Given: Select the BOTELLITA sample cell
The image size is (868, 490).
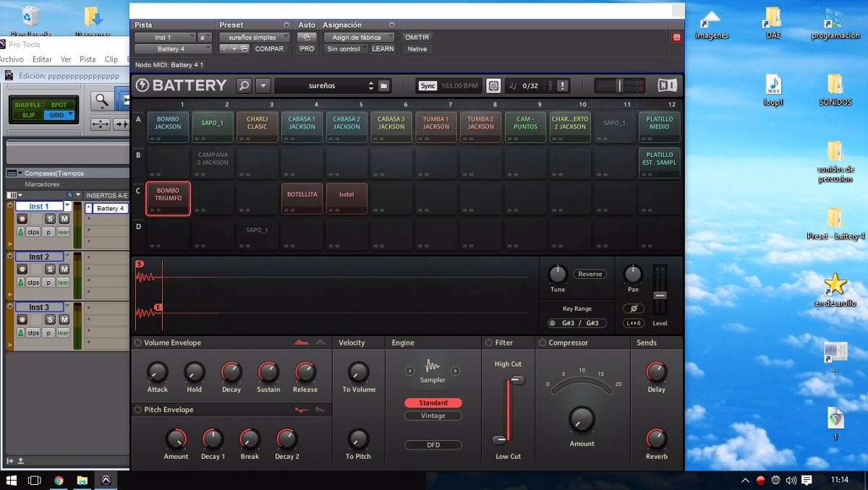Looking at the screenshot, I should (302, 198).
